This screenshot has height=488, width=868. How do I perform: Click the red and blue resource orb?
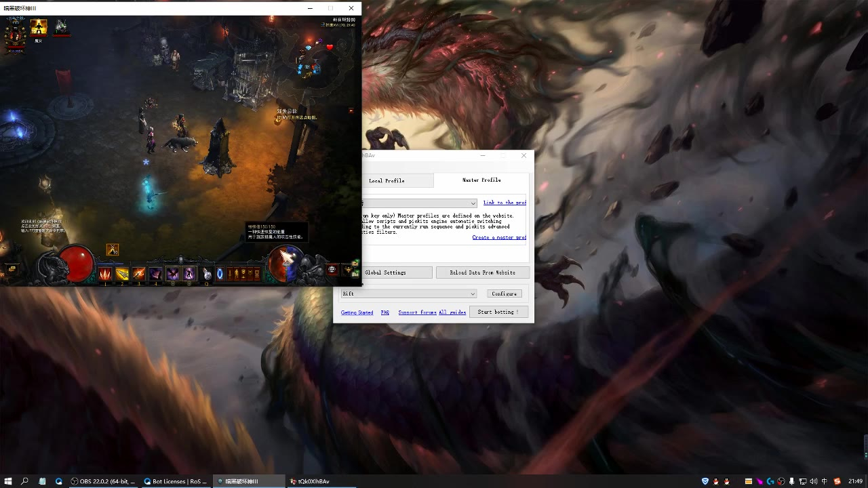coord(285,264)
